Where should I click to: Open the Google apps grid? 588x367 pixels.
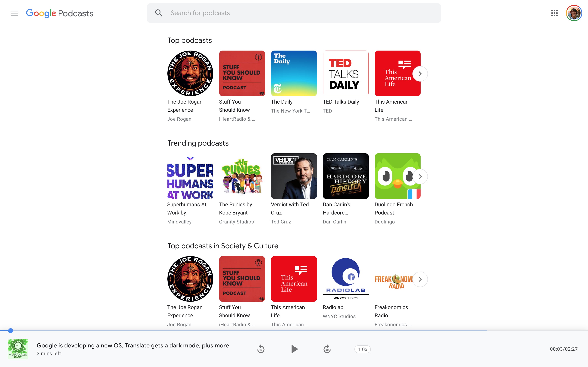(555, 13)
